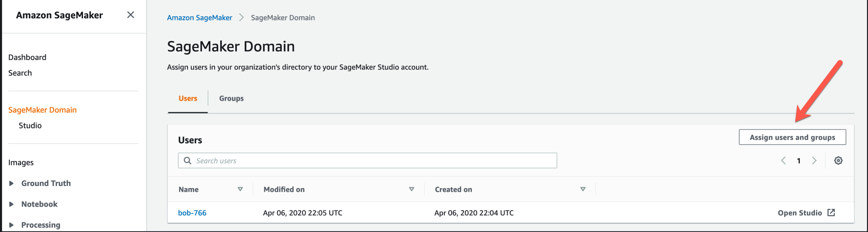The height and width of the screenshot is (232, 868).
Task: Click the Amazon SageMaker breadcrumb link
Action: click(199, 17)
